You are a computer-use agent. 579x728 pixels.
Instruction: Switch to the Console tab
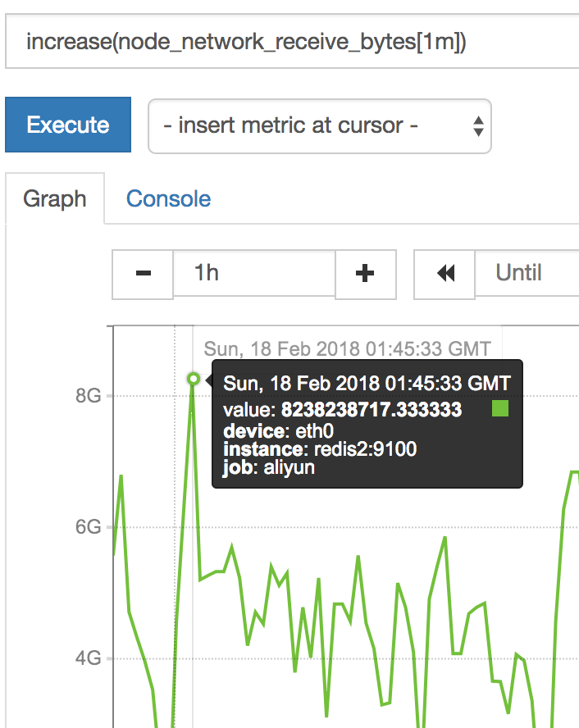click(169, 198)
